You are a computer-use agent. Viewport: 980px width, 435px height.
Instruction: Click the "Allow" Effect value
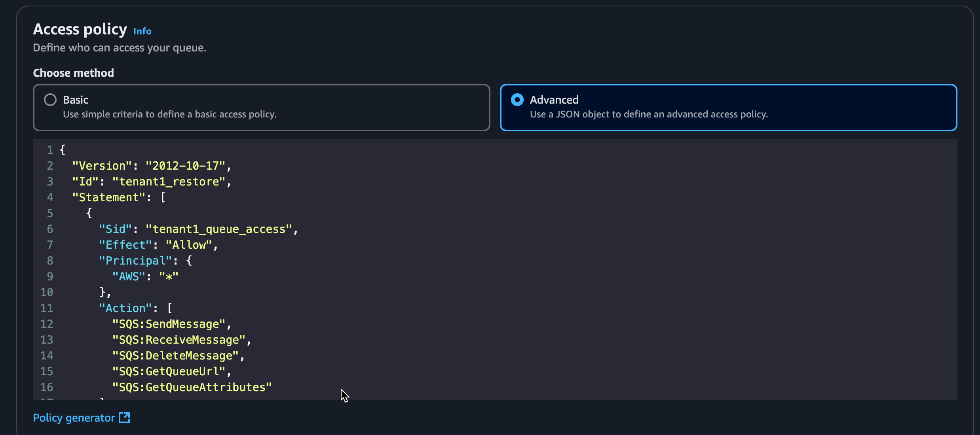(189, 245)
